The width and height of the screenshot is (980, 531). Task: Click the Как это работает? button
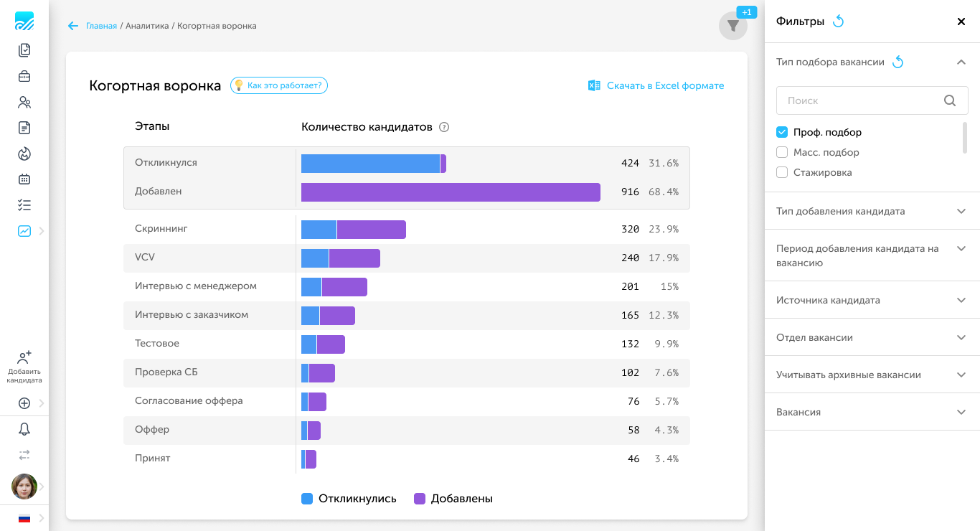(x=279, y=85)
